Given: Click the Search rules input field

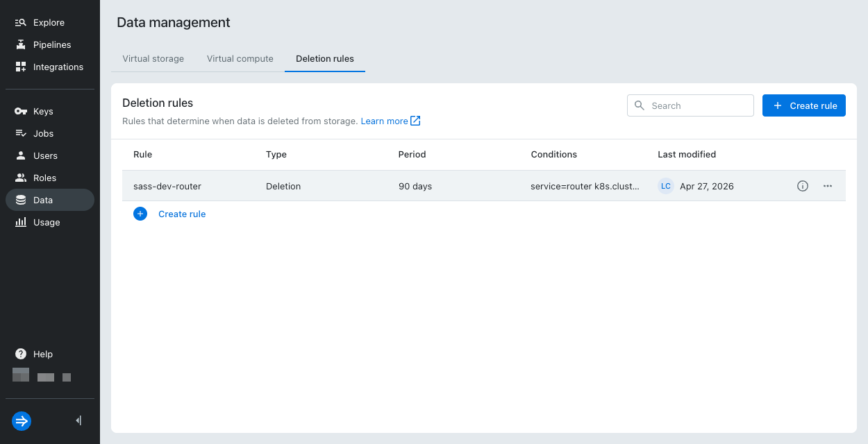Looking at the screenshot, I should coord(690,105).
